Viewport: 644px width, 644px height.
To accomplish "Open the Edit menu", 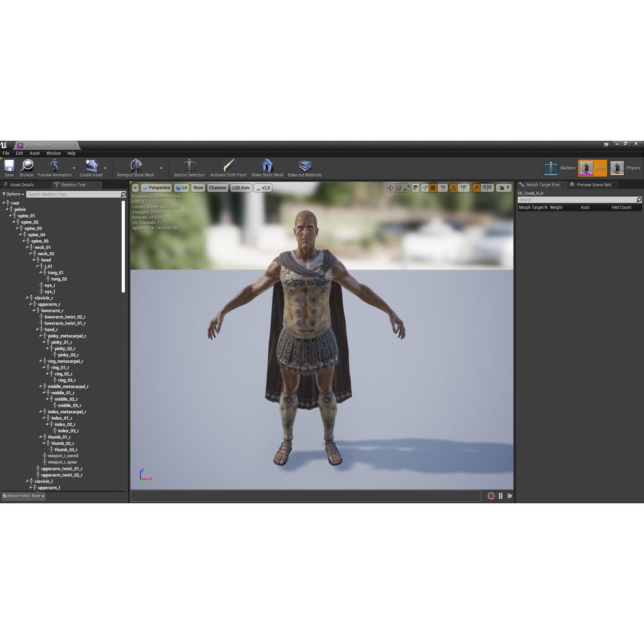I will pyautogui.click(x=19, y=153).
